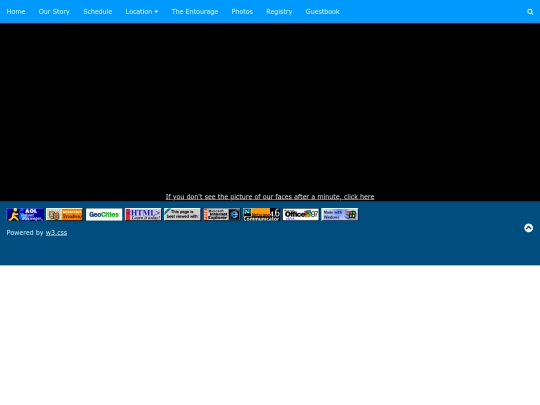The image size is (540, 405).
Task: Click the Office 97 badge
Action: coord(301,215)
